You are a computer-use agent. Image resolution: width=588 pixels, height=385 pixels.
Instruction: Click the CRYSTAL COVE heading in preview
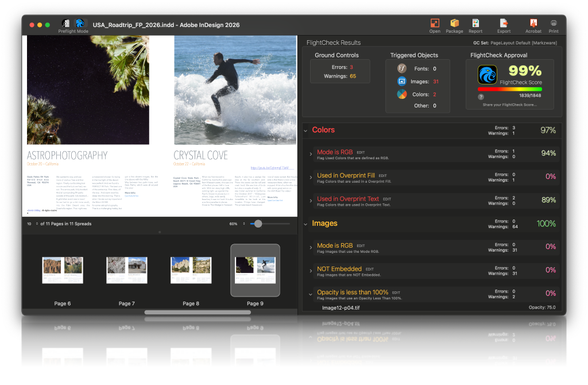click(200, 155)
